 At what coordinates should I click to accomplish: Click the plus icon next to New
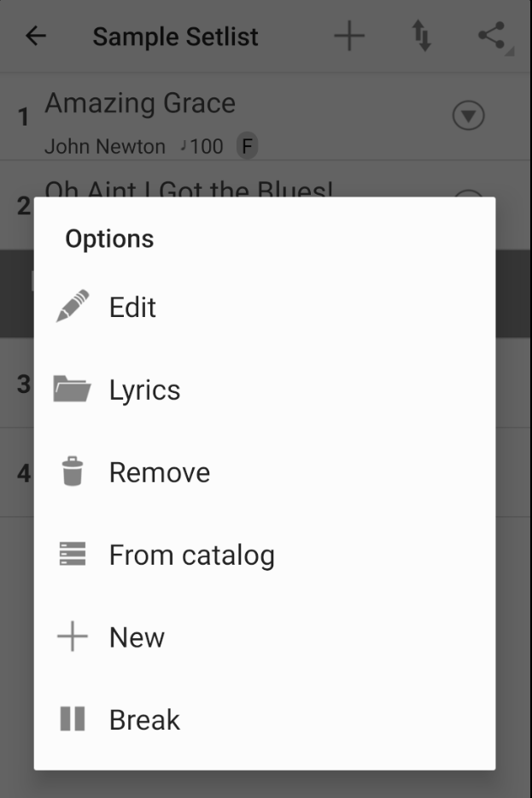pyautogui.click(x=73, y=637)
